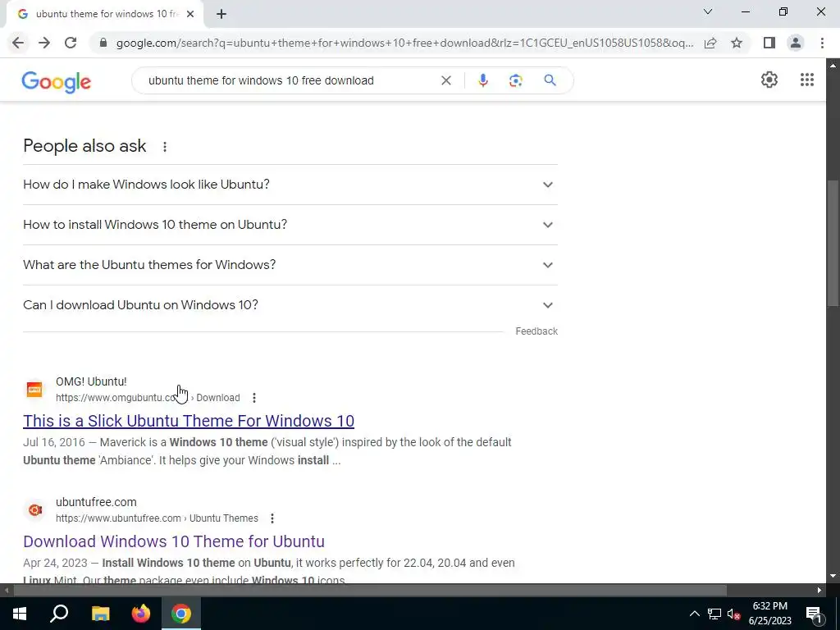
Task: Click the horizontal scrollbar thumb
Action: point(370,590)
